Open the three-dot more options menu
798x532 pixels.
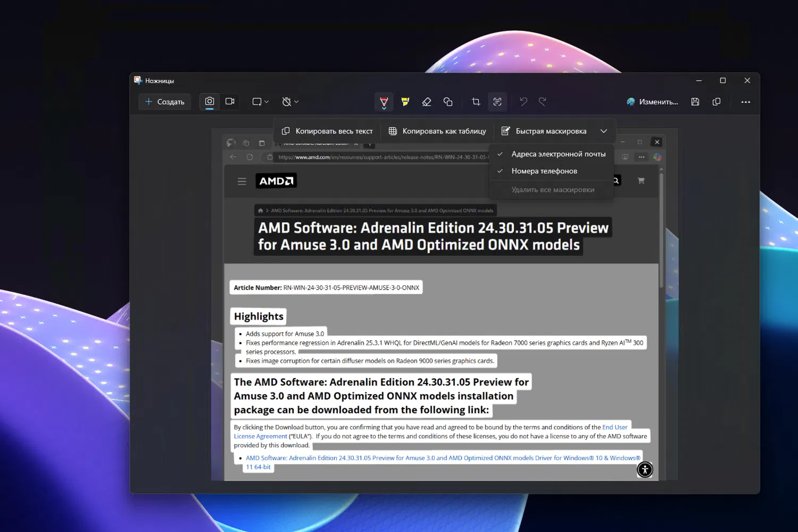[746, 102]
